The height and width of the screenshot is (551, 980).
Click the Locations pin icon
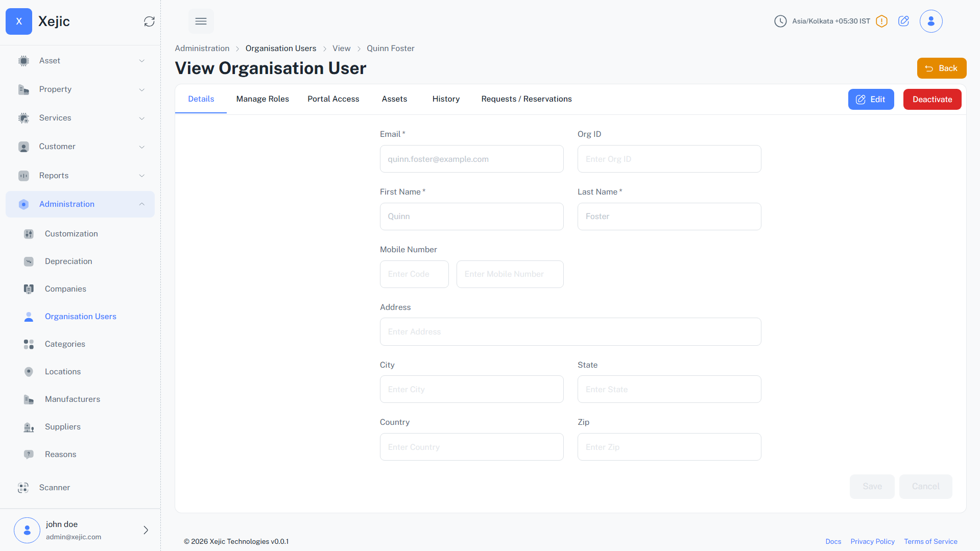click(x=29, y=372)
